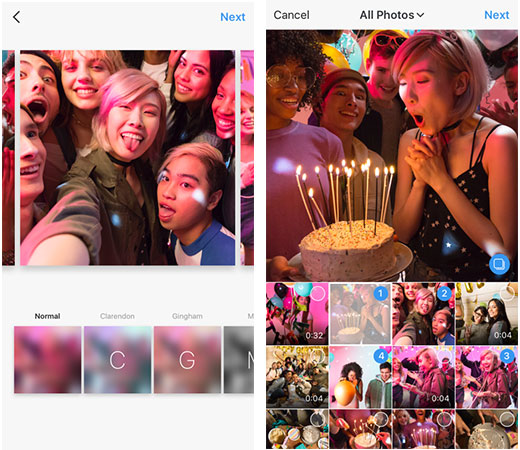This screenshot has width=520, height=450.
Task: Tap the birthday cake preview image
Action: (392, 155)
